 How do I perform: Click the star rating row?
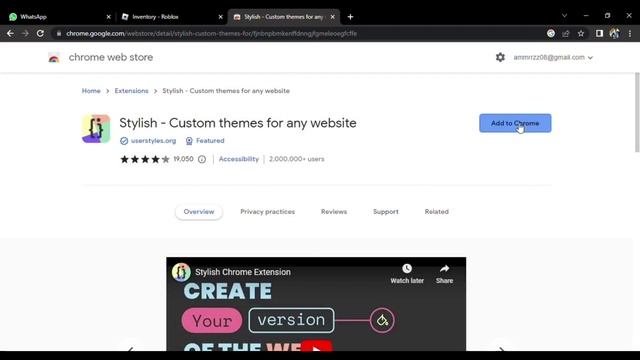(x=145, y=159)
